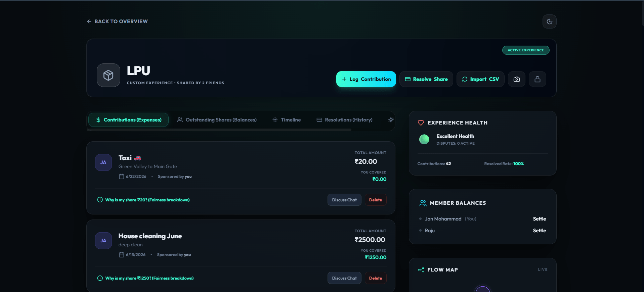Viewport: 644px width, 292px height.
Task: Click the Taxi contribution title
Action: pyautogui.click(x=130, y=158)
